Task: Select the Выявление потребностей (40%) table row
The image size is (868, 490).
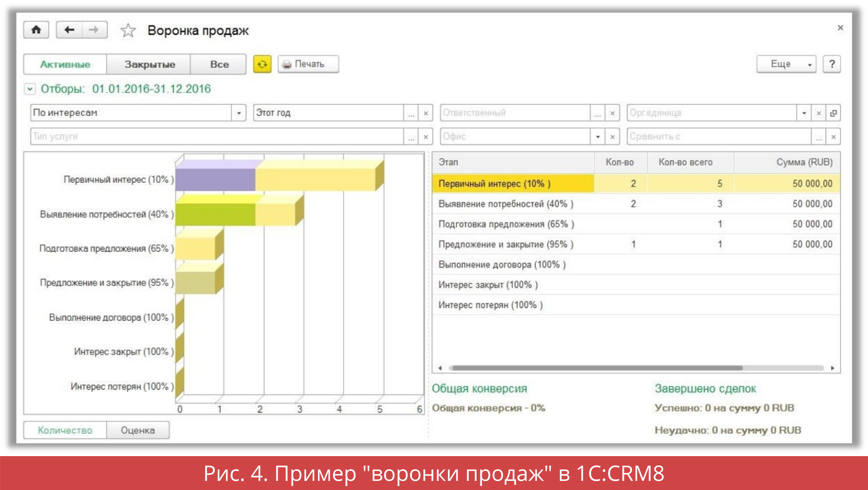Action: 636,204
